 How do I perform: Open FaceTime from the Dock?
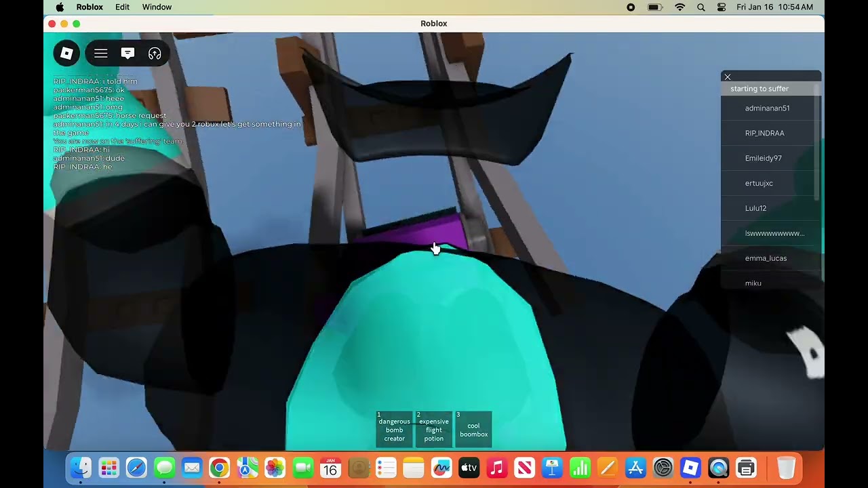click(302, 468)
